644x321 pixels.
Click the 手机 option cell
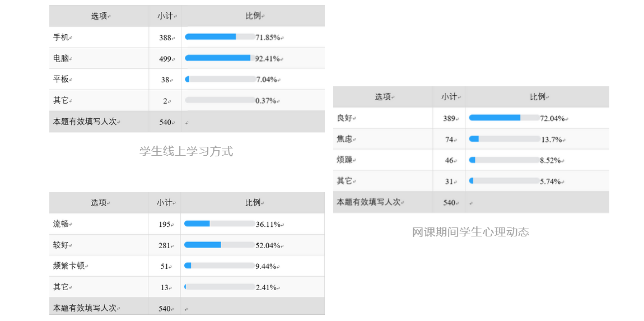61,38
